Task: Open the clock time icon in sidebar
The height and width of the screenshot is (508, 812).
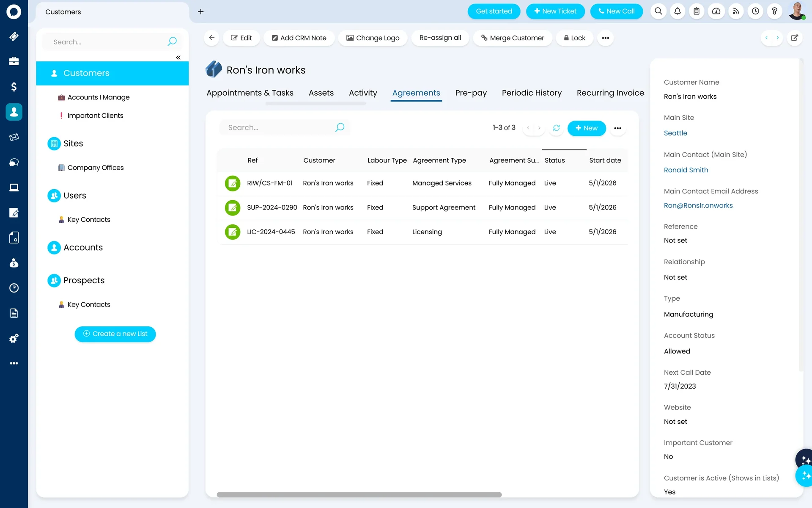Action: [x=14, y=288]
